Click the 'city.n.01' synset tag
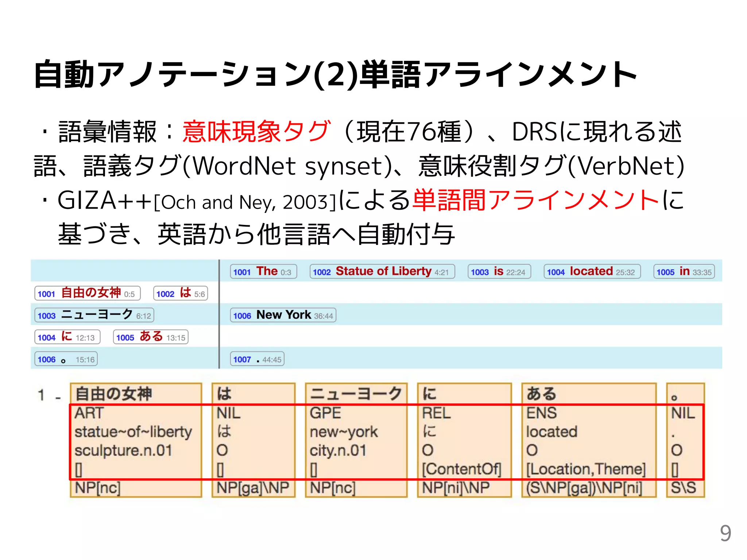Image resolution: width=747 pixels, height=560 pixels. click(x=338, y=451)
